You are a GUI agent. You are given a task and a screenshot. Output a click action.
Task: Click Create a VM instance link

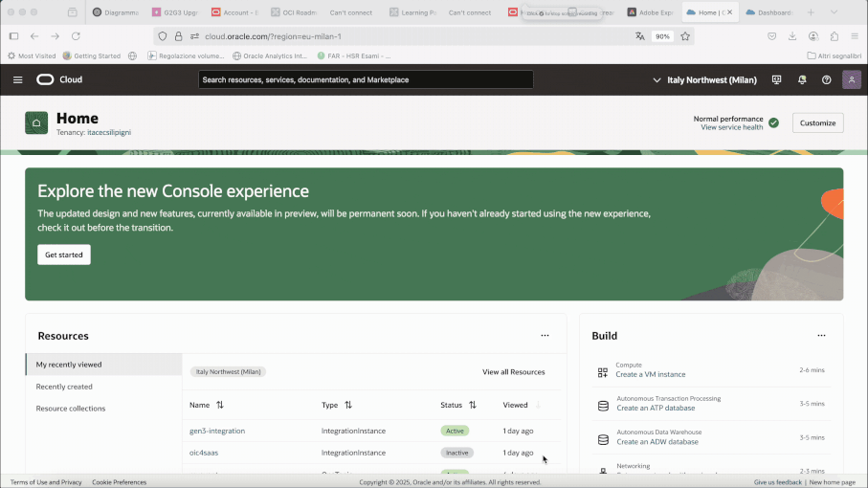[651, 374]
